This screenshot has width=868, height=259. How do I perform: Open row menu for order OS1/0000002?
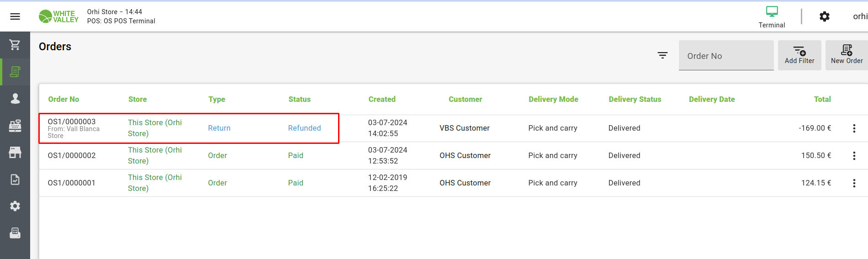[854, 156]
